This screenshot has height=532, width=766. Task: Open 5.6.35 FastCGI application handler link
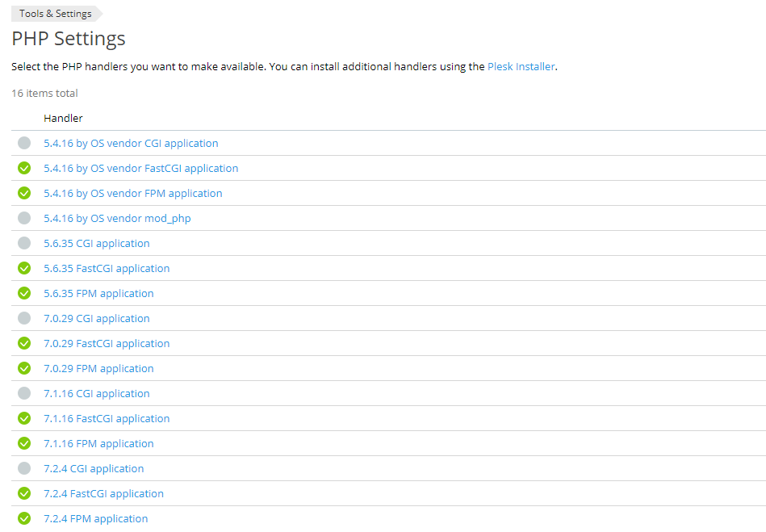pos(107,269)
